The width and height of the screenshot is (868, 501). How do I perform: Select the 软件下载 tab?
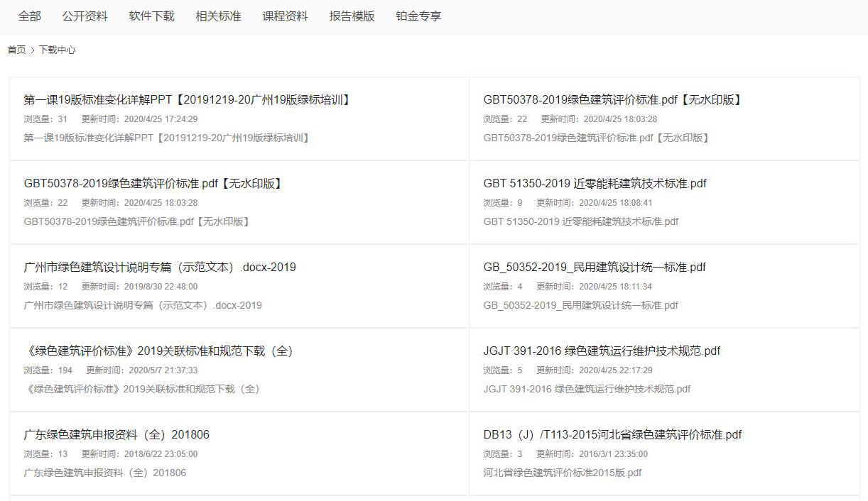(151, 16)
